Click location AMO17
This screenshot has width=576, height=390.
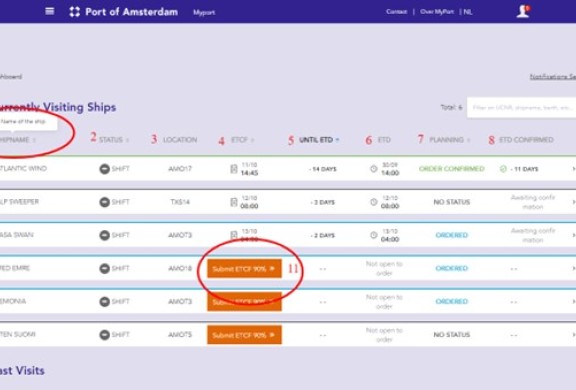(180, 169)
